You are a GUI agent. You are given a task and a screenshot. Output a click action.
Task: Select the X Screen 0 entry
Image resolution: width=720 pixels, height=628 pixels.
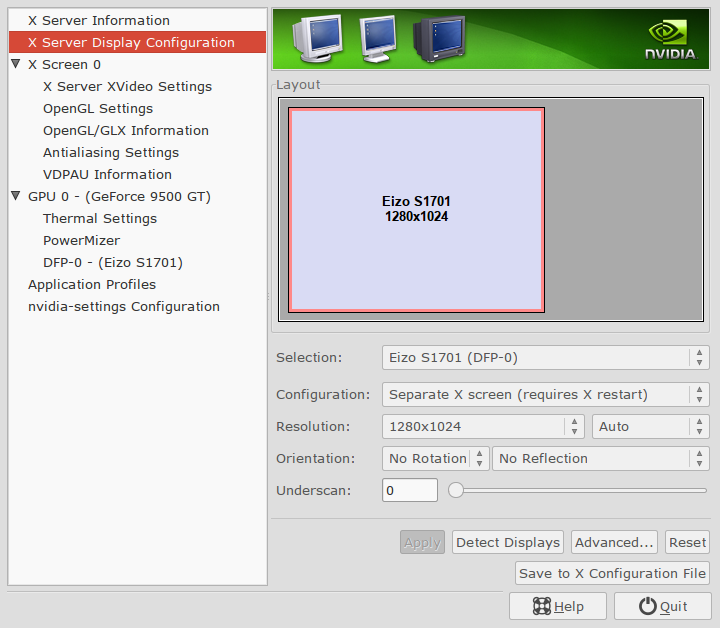64,64
